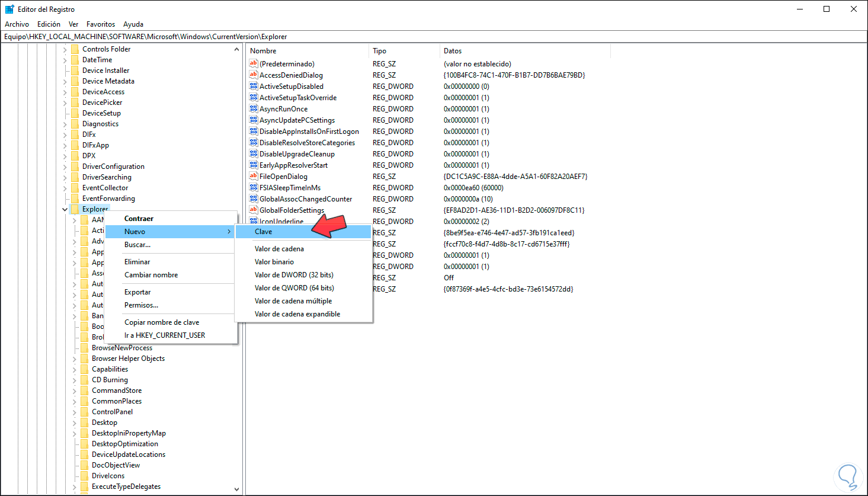Click the string icon beside AccessDeniedDialog
The image size is (868, 496).
coord(254,75)
